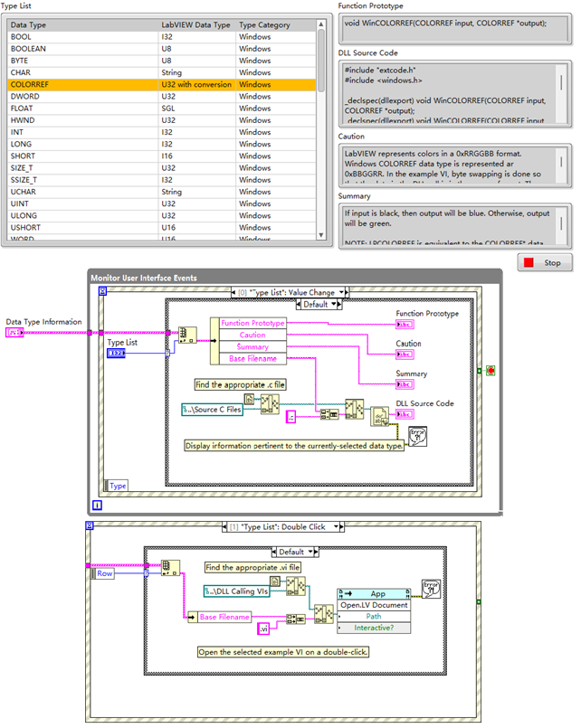Click the App invoke node header
The image size is (581, 728).
coord(374,594)
